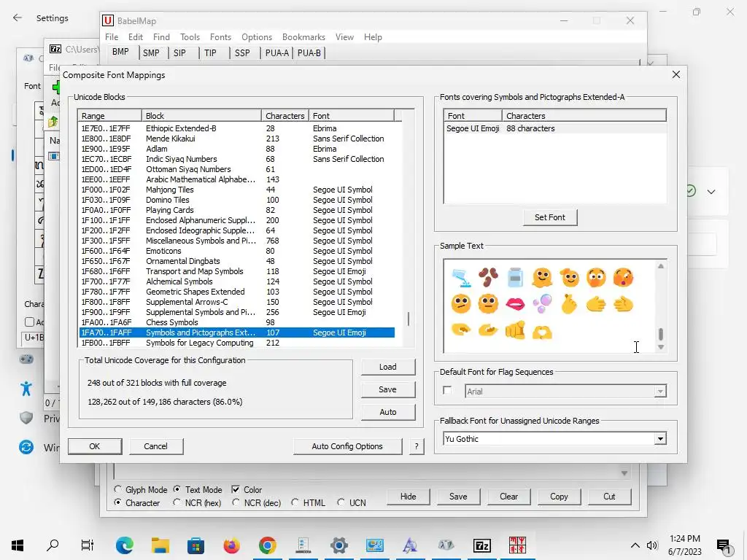Click the Windows Update icon in Settings sidebar
Screen dimensions: 747x560
tap(26, 447)
